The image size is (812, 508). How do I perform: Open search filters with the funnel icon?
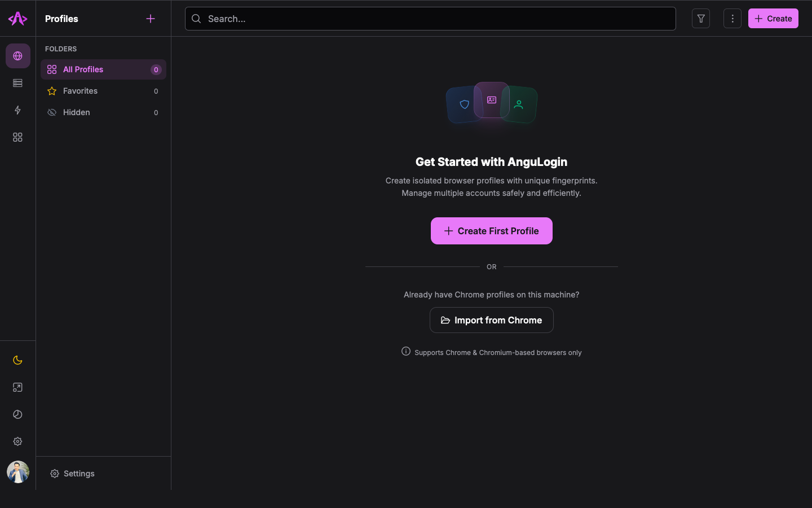click(x=701, y=18)
